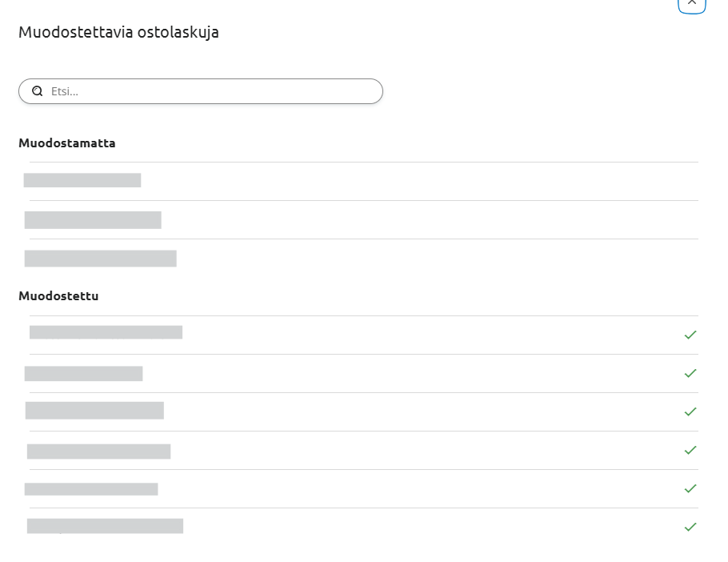Open last redacted entry under Muodostettu
The width and height of the screenshot is (728, 562).
click(x=105, y=526)
